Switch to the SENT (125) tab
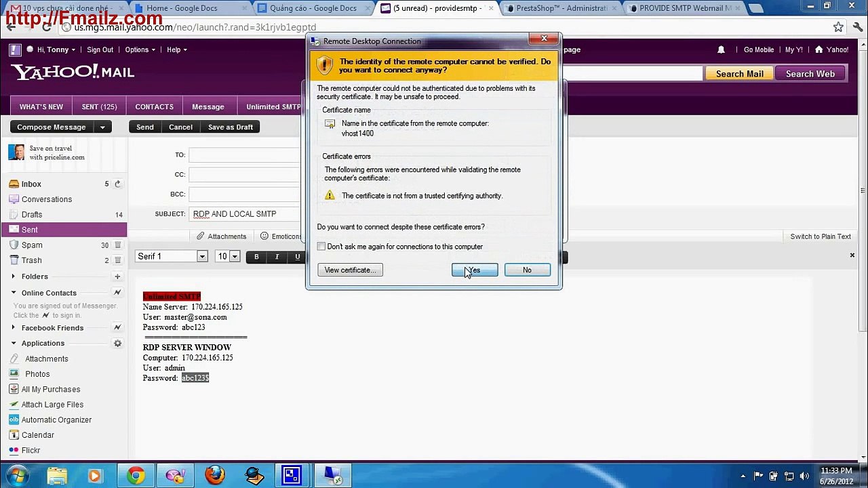Viewport: 868px width, 488px height. pos(99,107)
